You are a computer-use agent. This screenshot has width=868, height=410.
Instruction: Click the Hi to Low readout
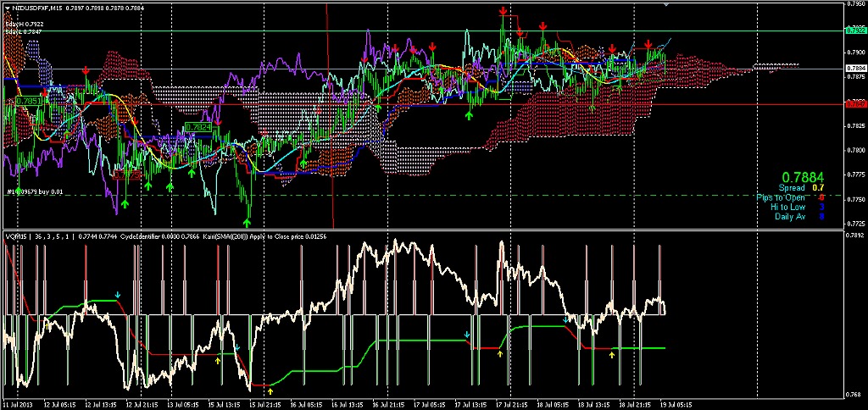coord(797,207)
